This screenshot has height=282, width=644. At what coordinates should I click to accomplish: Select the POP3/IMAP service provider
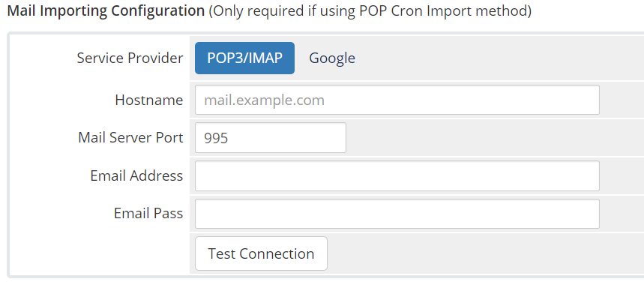pyautogui.click(x=244, y=58)
